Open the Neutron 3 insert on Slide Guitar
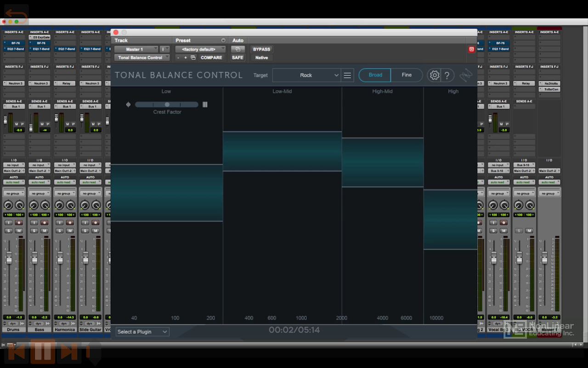The height and width of the screenshot is (368, 588). point(90,83)
